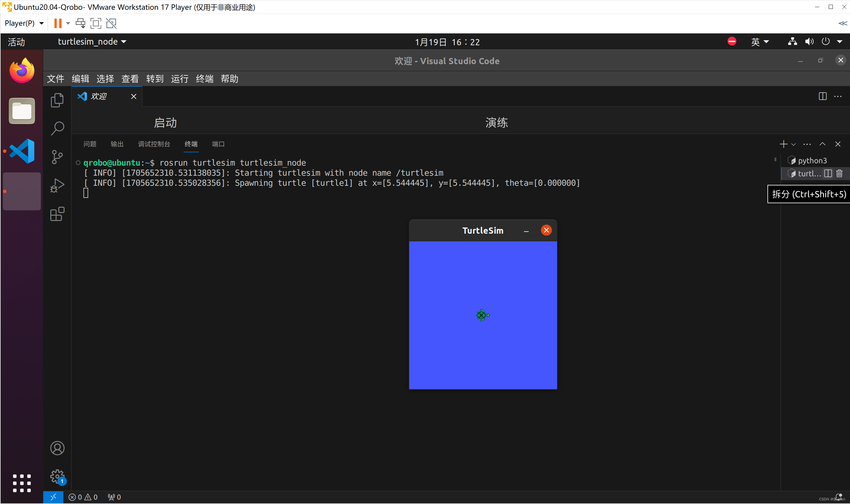
Task: Click the terminal input cursor line
Action: 86,193
